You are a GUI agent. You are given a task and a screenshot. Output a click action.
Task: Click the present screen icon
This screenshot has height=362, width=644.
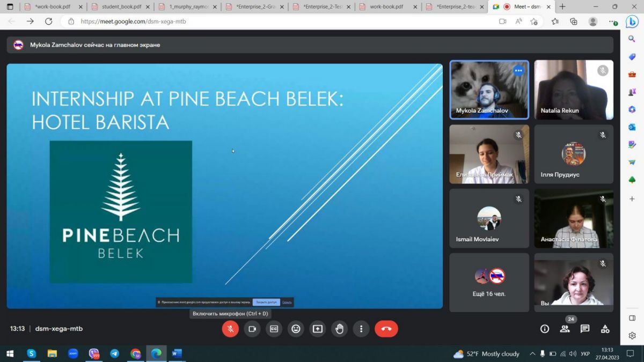click(318, 329)
